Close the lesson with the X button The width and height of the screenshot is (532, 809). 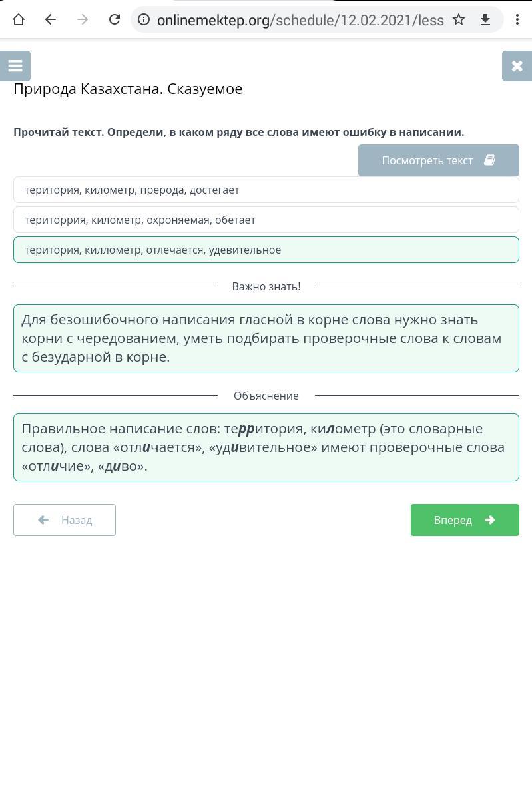517,66
